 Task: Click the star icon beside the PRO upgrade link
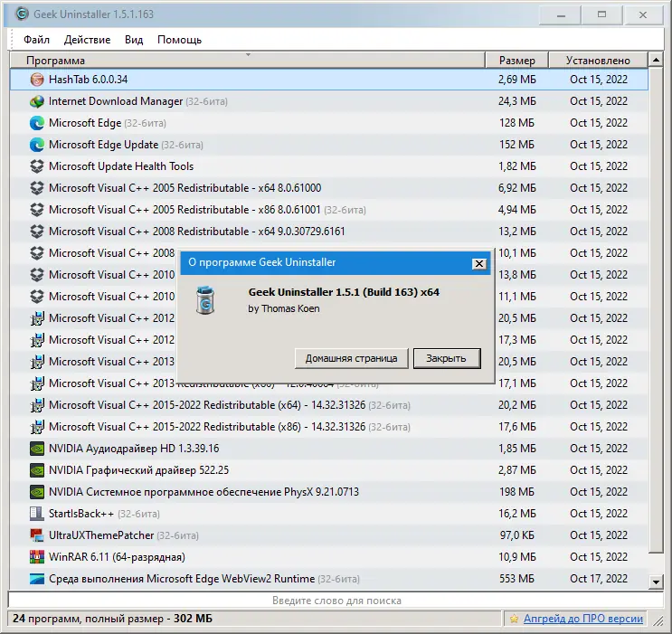[515, 619]
